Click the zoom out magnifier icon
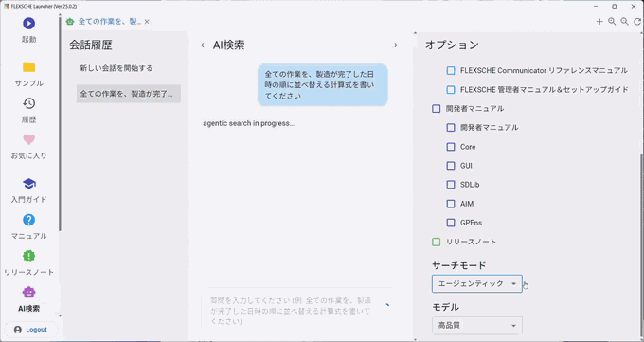644x342 pixels. (x=625, y=22)
